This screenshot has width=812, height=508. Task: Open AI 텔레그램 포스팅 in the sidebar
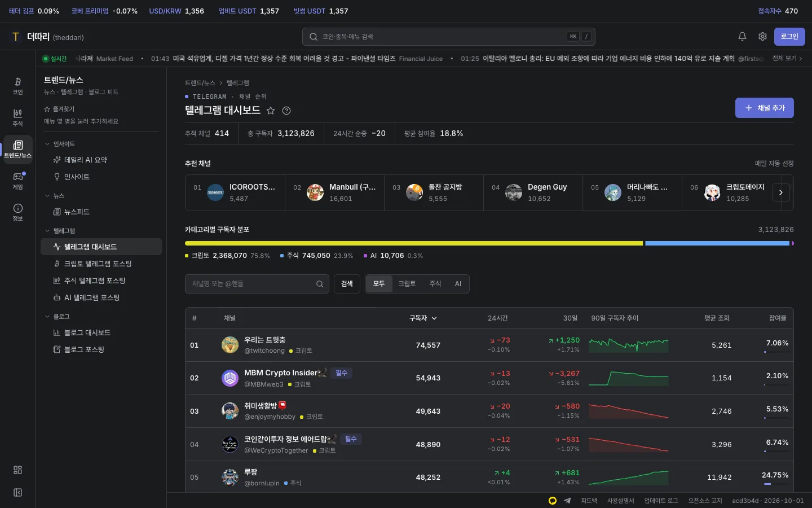(101, 297)
